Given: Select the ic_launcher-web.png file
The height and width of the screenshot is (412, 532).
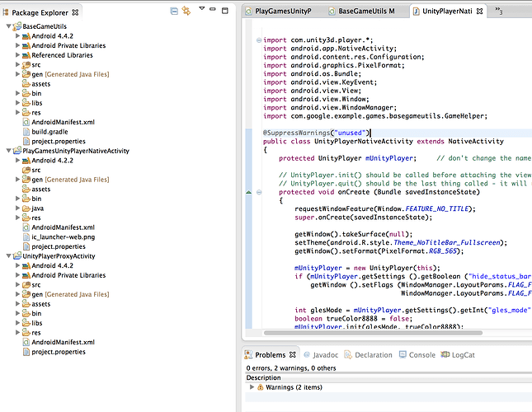Looking at the screenshot, I should tap(59, 236).
